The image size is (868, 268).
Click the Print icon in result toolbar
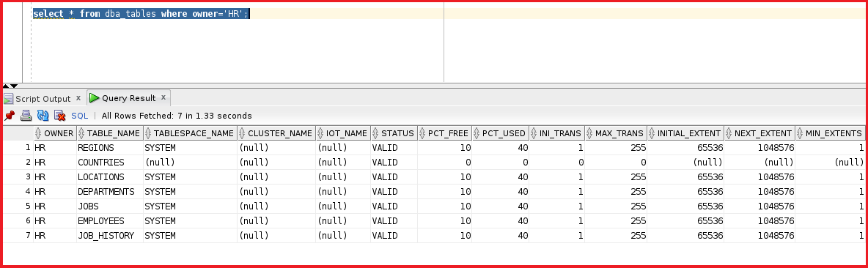pyautogui.click(x=26, y=116)
